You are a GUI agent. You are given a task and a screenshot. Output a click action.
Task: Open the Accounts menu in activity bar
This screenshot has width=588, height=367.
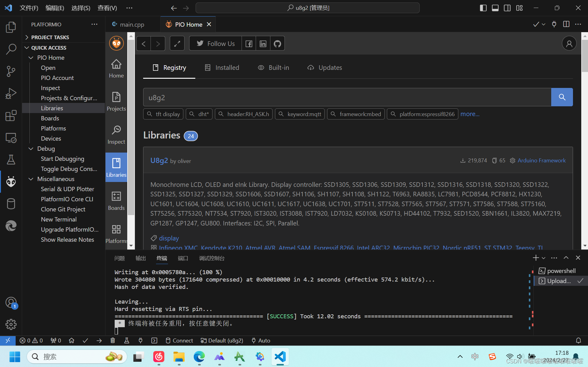tap(11, 303)
